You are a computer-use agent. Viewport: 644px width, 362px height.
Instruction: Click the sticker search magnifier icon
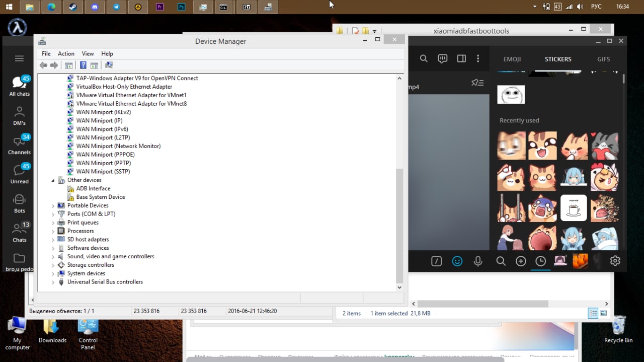[x=501, y=261]
